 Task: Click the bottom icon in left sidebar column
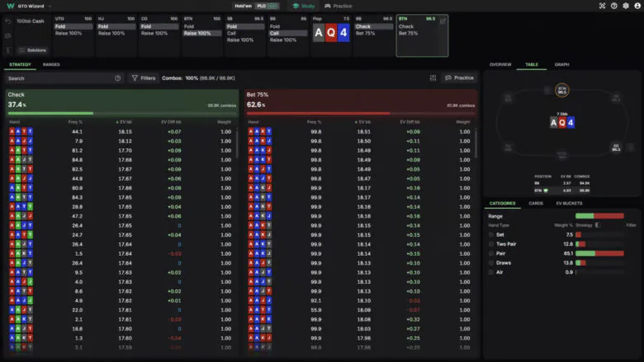coord(7,50)
